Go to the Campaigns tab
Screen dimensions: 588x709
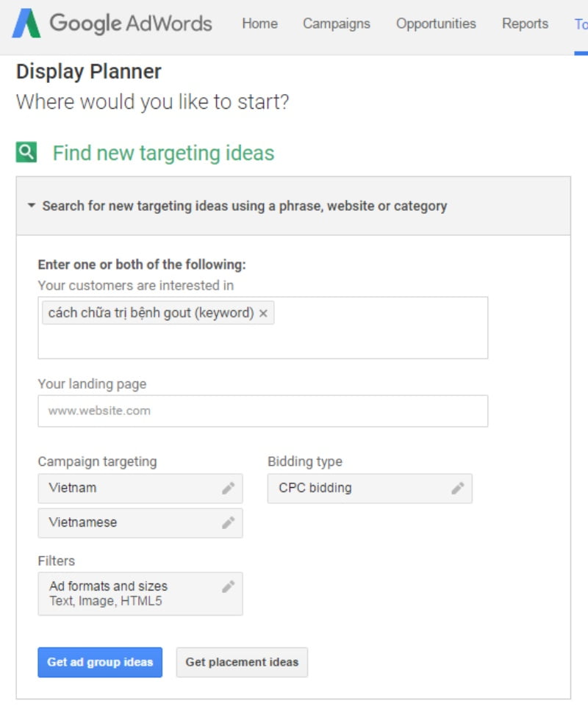coord(337,24)
